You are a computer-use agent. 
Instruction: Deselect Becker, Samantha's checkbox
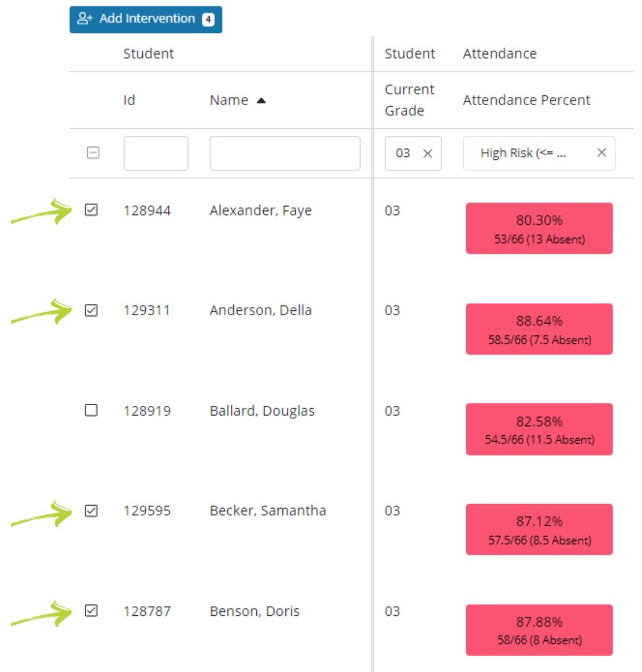click(x=91, y=511)
